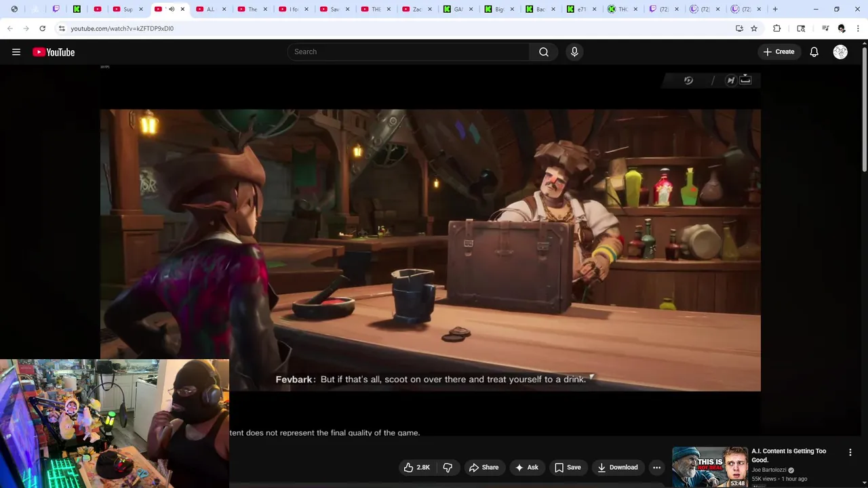This screenshot has width=868, height=488.
Task: Mute the audio on the active tab
Action: (x=172, y=9)
